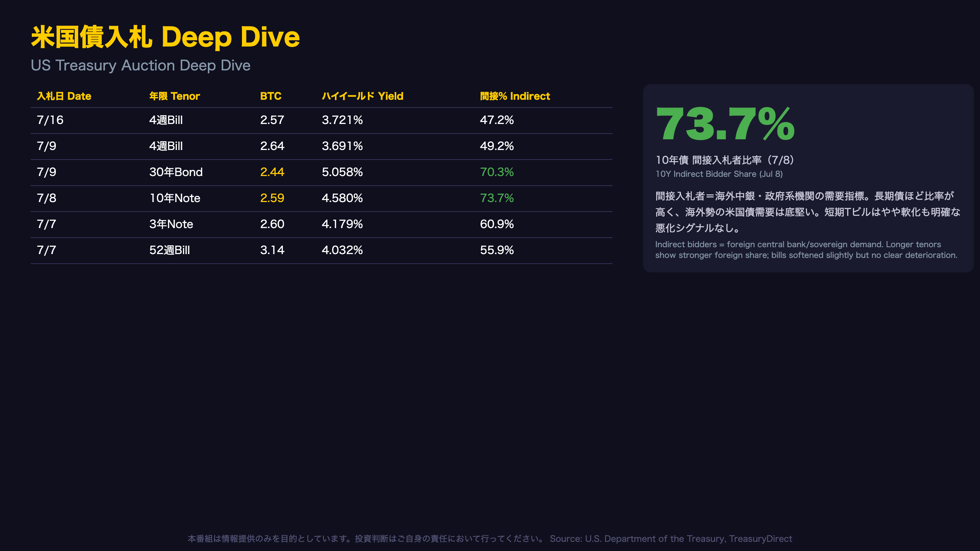The height and width of the screenshot is (551, 980).
Task: Click the title 米国債入札 Deep Dive
Action: point(165,37)
